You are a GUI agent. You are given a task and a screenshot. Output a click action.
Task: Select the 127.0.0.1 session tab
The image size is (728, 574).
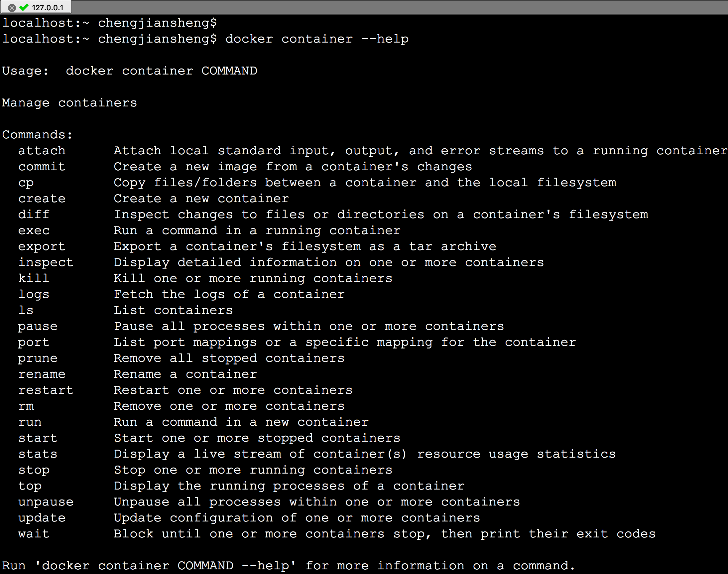[47, 8]
